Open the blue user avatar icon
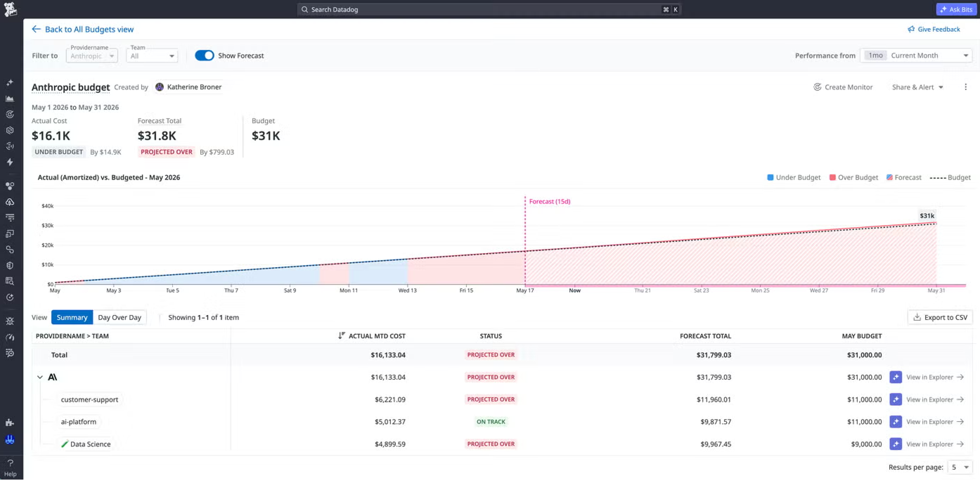This screenshot has width=980, height=481. pos(10,439)
